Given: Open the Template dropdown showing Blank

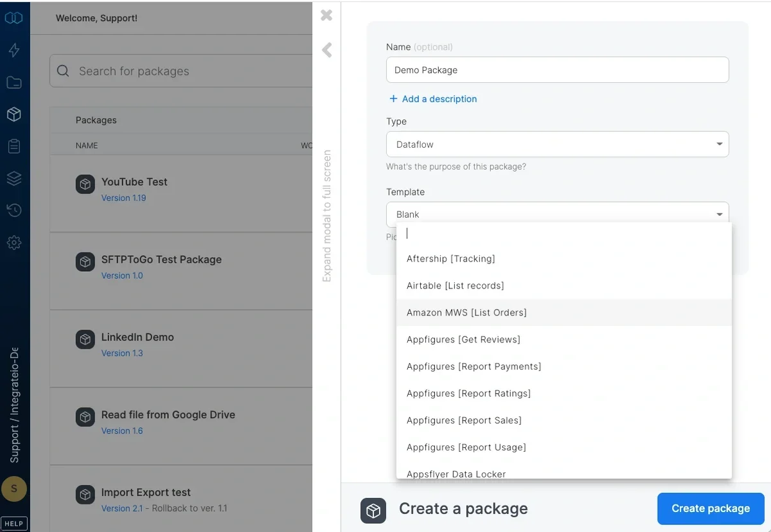Looking at the screenshot, I should pyautogui.click(x=557, y=214).
